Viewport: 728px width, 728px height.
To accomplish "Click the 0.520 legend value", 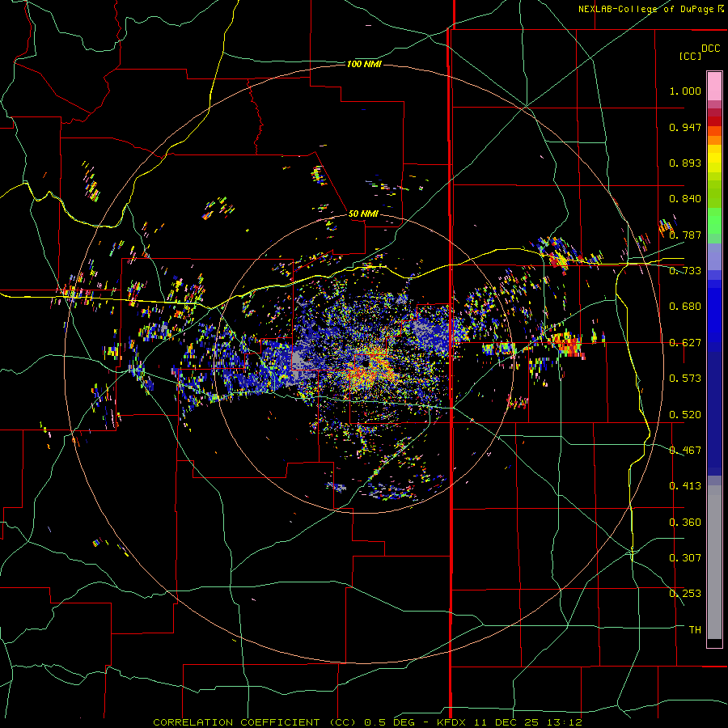I will (685, 415).
